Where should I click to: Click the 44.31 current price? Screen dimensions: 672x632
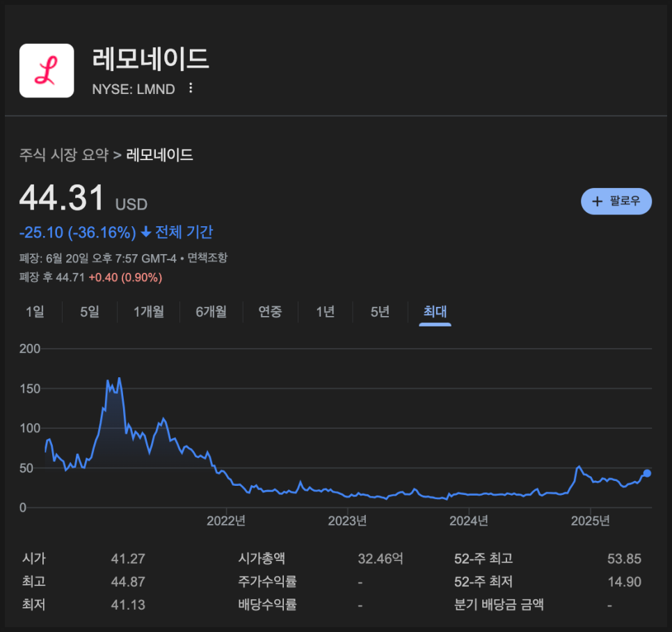pos(62,198)
